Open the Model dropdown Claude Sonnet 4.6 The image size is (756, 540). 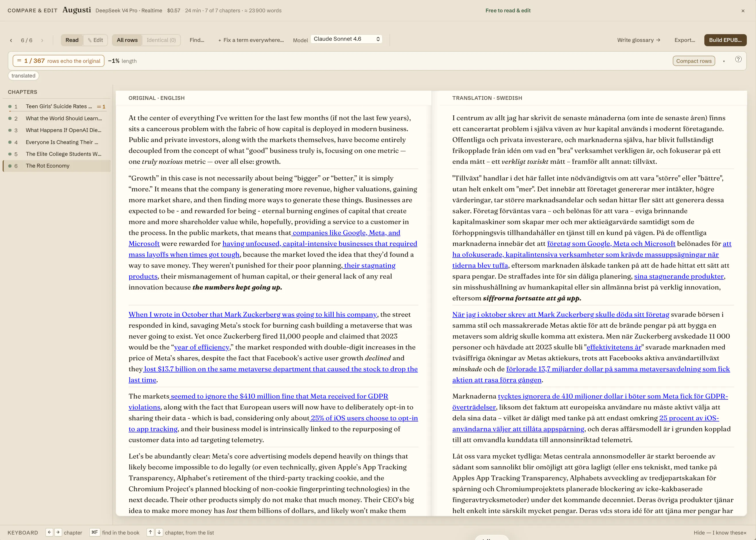pyautogui.click(x=346, y=39)
